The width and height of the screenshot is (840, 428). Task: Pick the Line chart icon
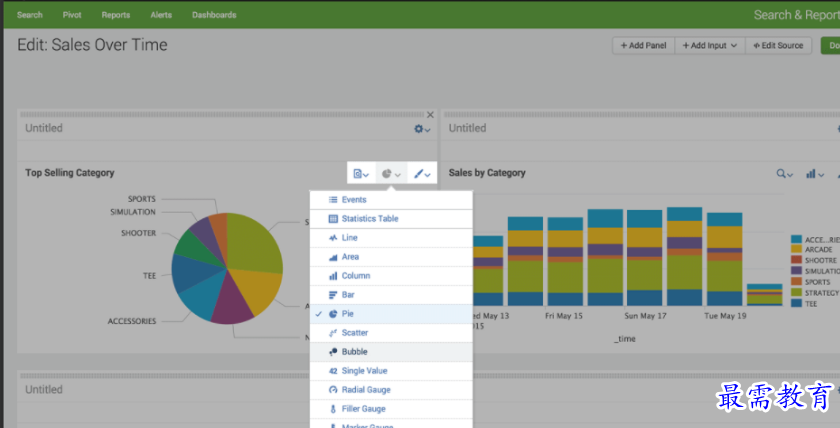(x=333, y=237)
